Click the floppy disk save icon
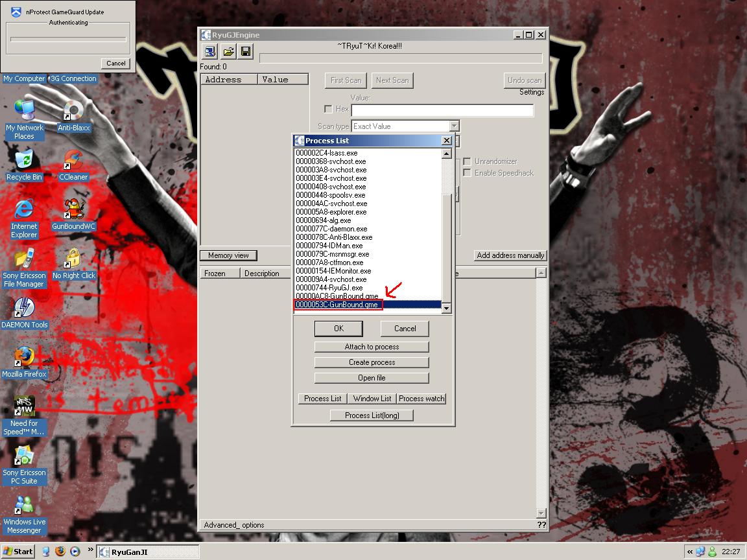This screenshot has width=747, height=560. [x=246, y=51]
